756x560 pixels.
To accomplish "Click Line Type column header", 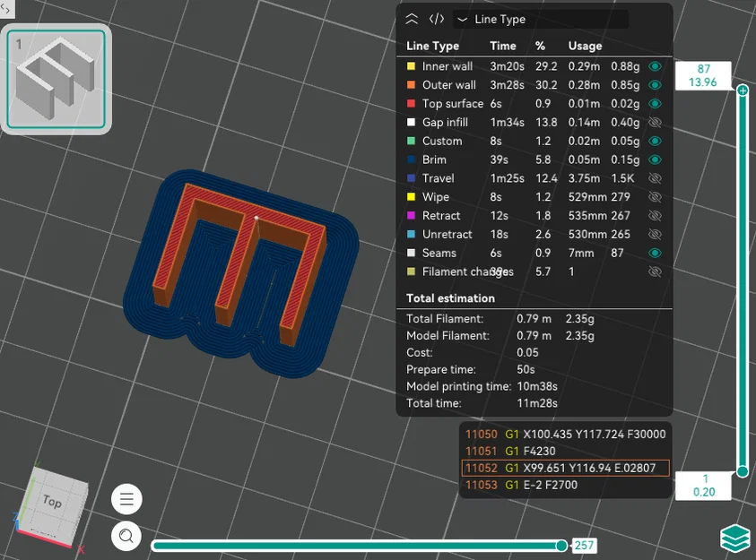I will pos(432,47).
